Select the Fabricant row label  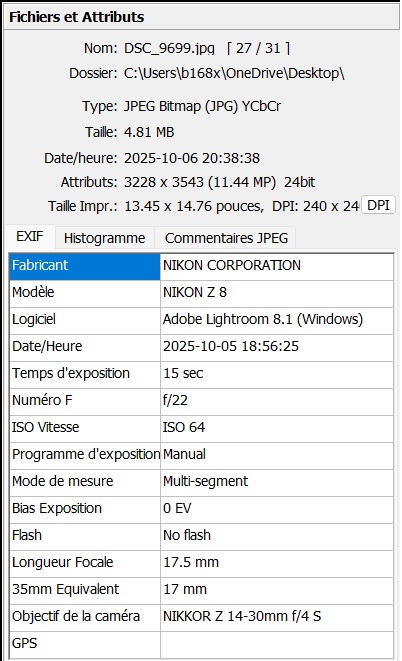85,266
